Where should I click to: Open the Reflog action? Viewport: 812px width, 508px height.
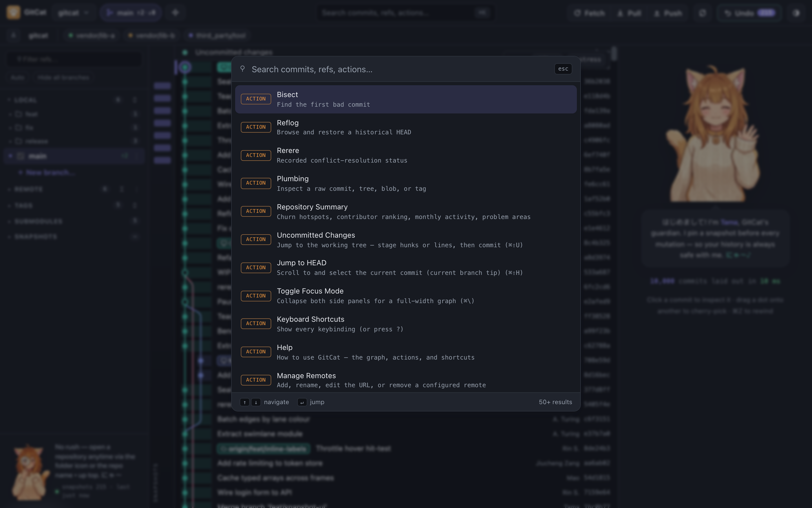406,127
